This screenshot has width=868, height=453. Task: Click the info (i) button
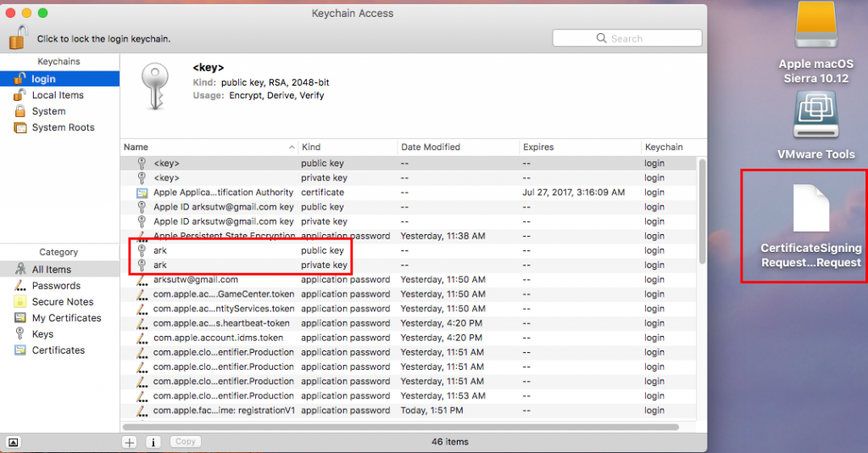pos(153,442)
